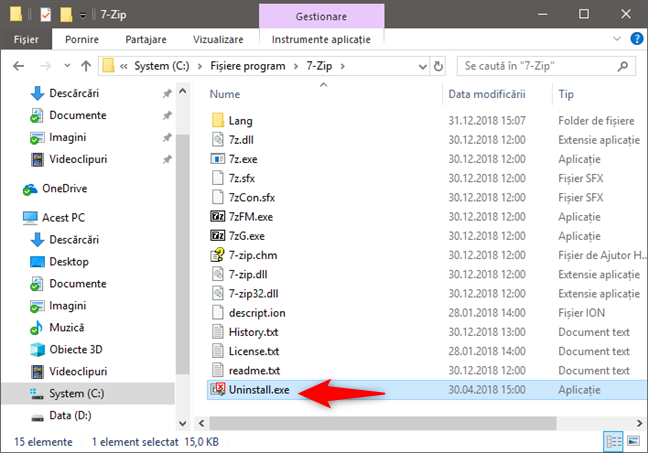Screen dimensions: 648x453
Task: Switch to the Vizualizare tab
Action: (218, 39)
